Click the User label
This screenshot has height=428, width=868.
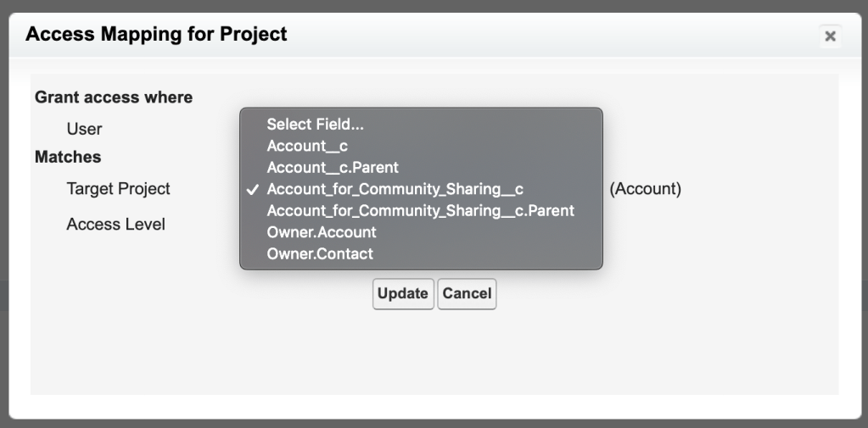[84, 129]
